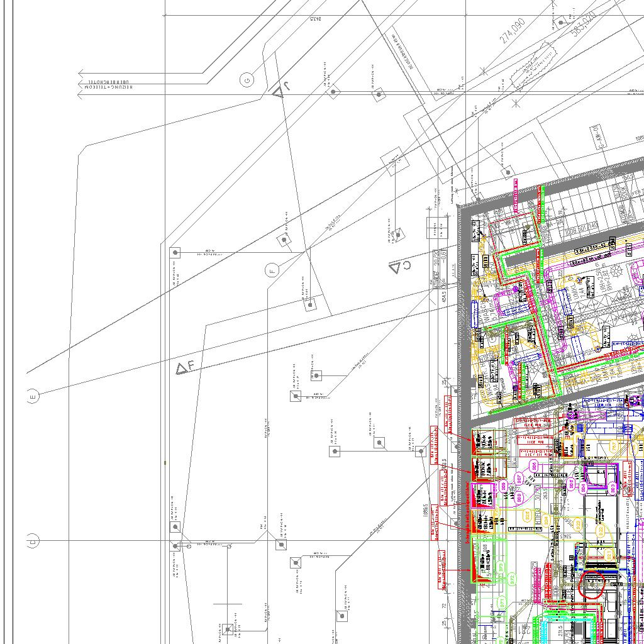Viewport: 644px width, 644px height.
Task: Select the grid axis bubble labeled F
Action: [x=272, y=271]
